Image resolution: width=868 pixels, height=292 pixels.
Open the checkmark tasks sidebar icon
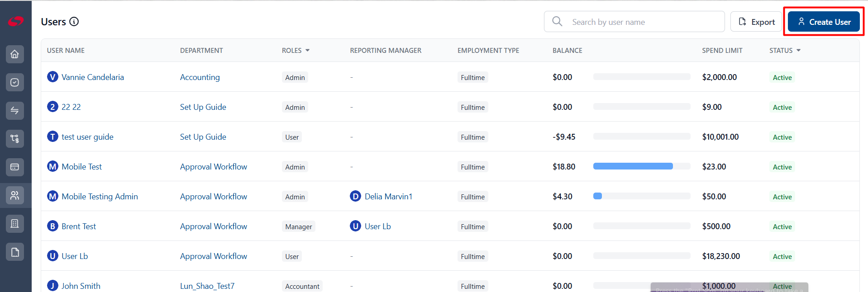(x=15, y=82)
